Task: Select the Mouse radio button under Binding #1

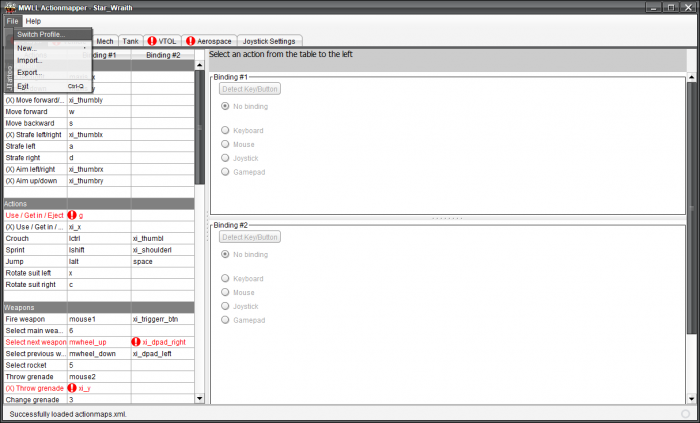Action: click(225, 144)
